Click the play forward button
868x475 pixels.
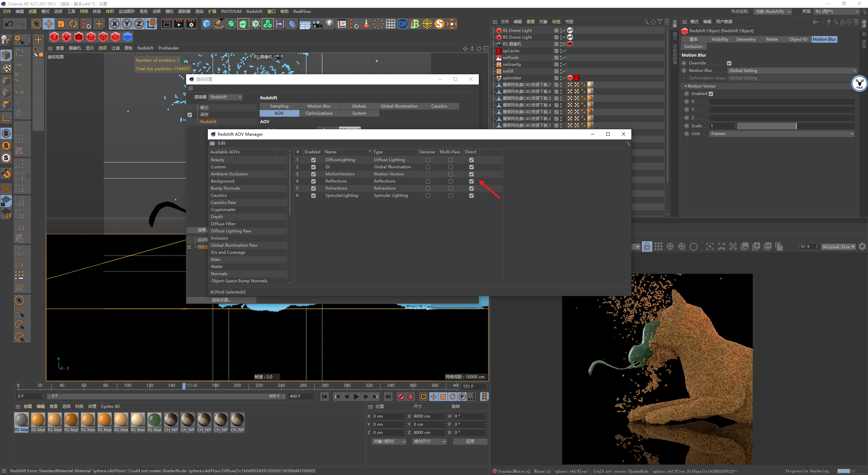(356, 396)
